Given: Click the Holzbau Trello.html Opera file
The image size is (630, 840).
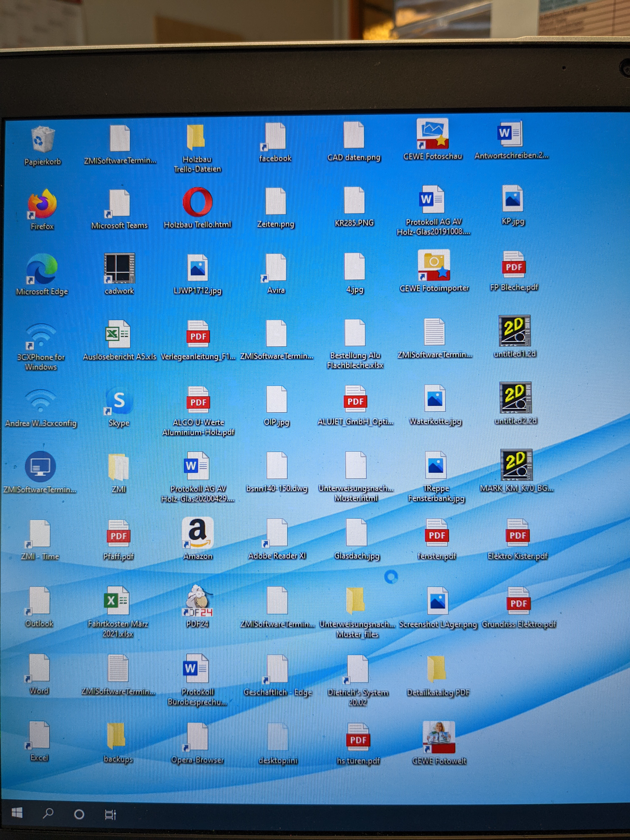Looking at the screenshot, I should (x=197, y=202).
